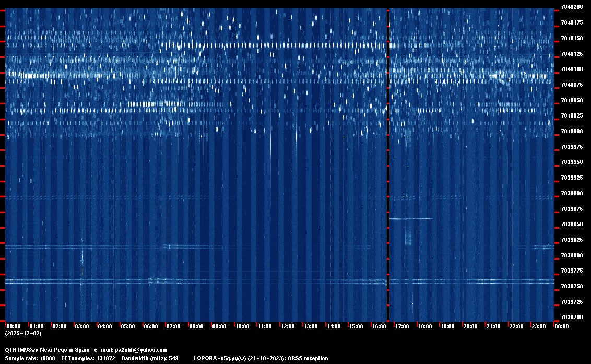
Task: Click the 7040025 frequency label
Action: [x=572, y=116]
